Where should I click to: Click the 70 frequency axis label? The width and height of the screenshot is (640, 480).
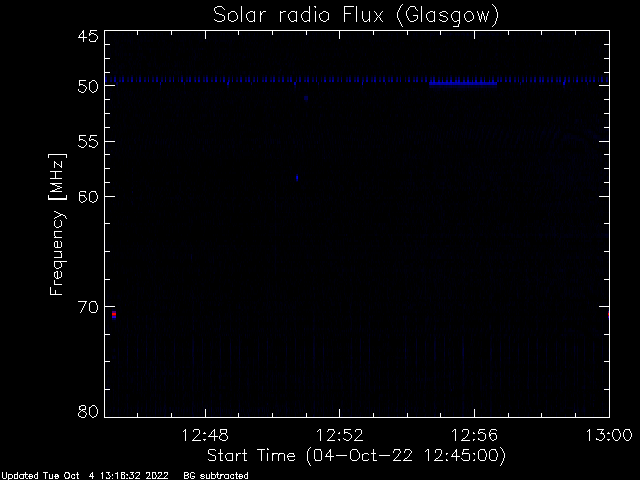click(x=88, y=307)
